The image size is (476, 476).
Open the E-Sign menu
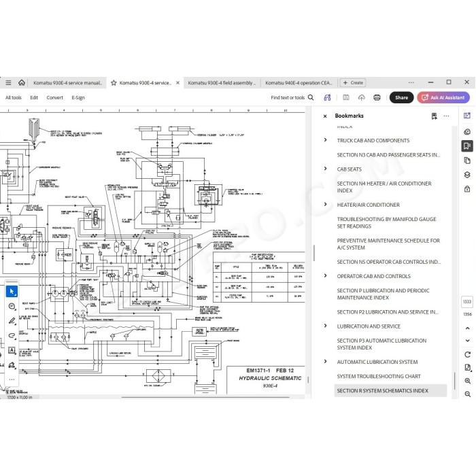[78, 97]
